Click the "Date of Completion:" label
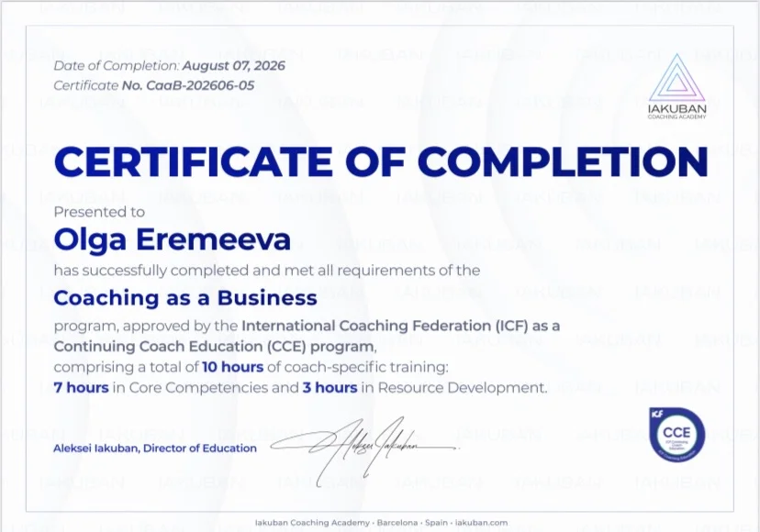The height and width of the screenshot is (532, 760). click(117, 66)
